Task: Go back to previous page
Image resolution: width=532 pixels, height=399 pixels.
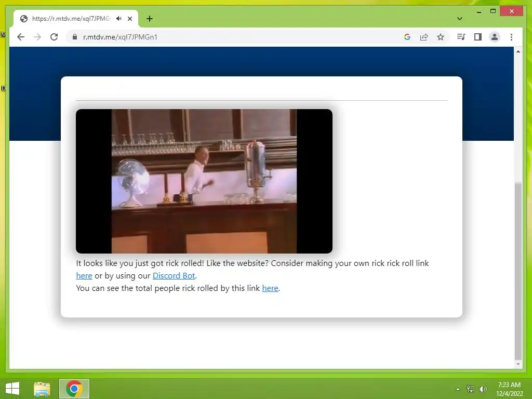Action: [x=21, y=37]
